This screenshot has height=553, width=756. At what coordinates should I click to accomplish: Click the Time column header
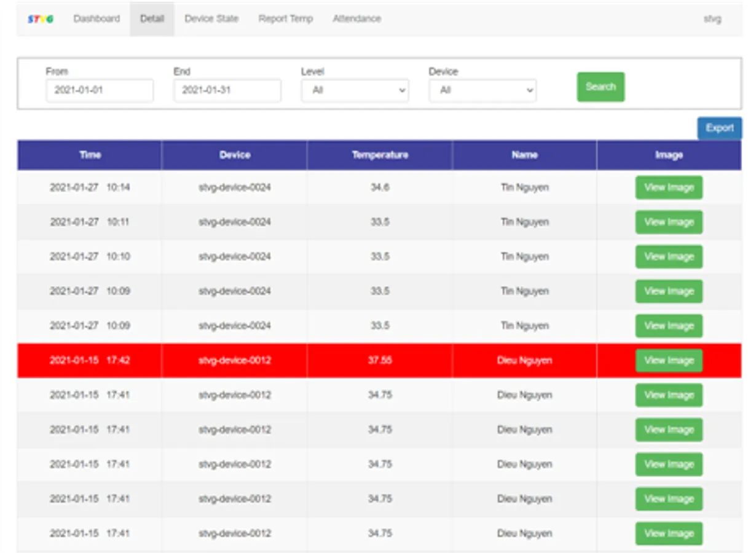point(90,155)
